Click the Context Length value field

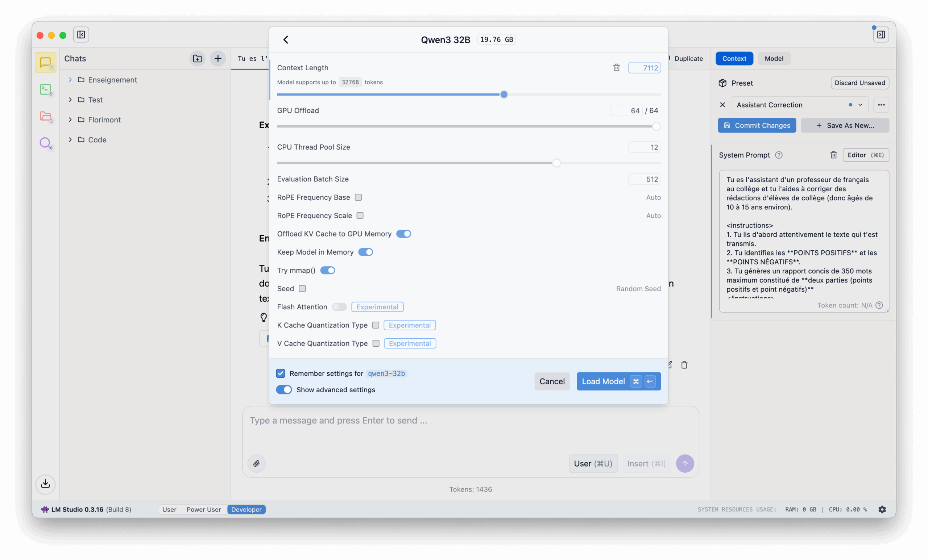(x=644, y=67)
